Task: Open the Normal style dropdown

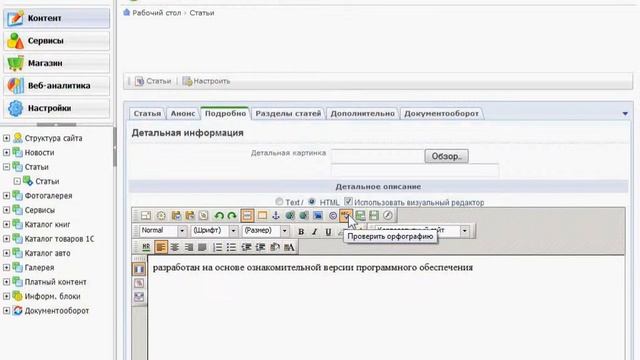Action: coord(182,231)
